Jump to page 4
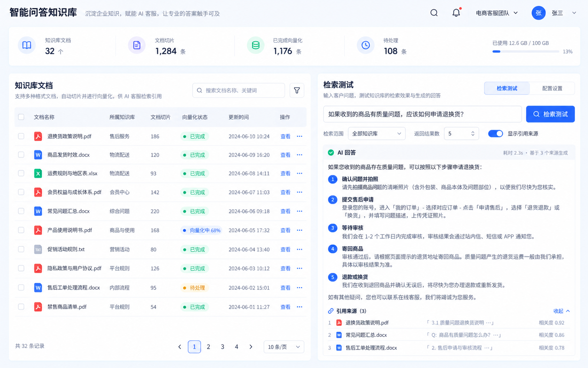 237,347
